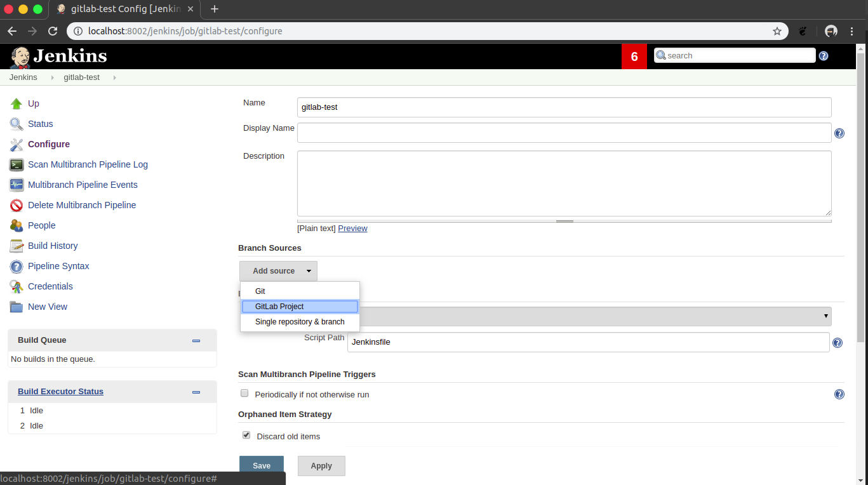Expand the gitlab-test breadcrumb arrow
This screenshot has height=485, width=868.
114,77
